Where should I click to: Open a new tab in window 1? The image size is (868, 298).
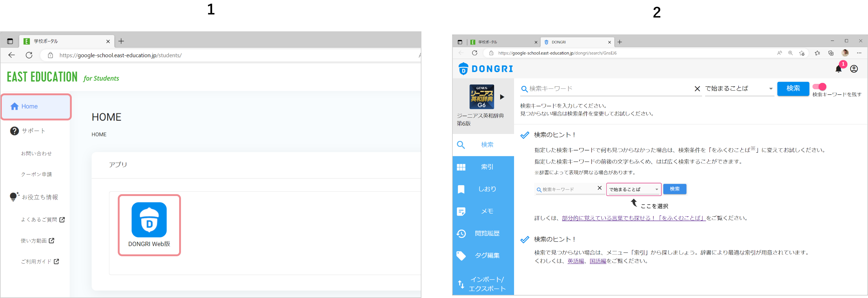pos(121,41)
